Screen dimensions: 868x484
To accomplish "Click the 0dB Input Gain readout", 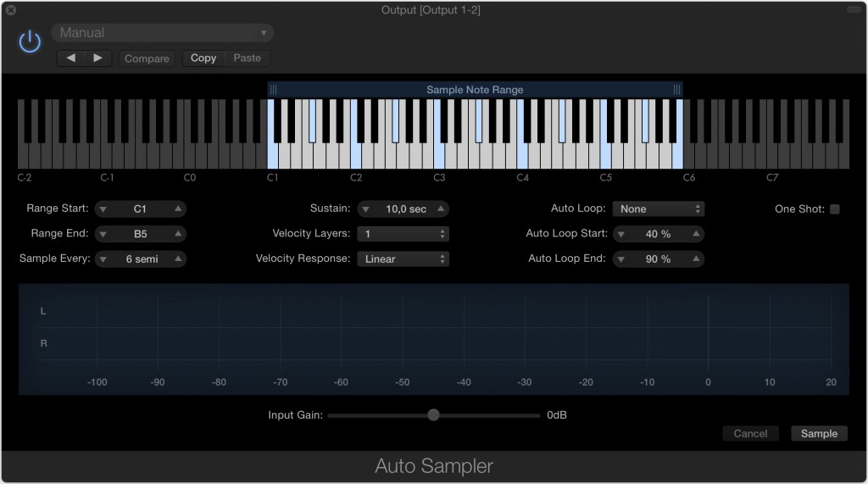I will point(557,414).
